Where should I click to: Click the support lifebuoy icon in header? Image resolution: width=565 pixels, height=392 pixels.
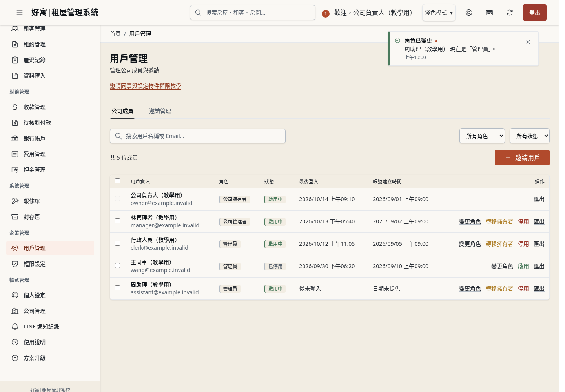(x=469, y=13)
